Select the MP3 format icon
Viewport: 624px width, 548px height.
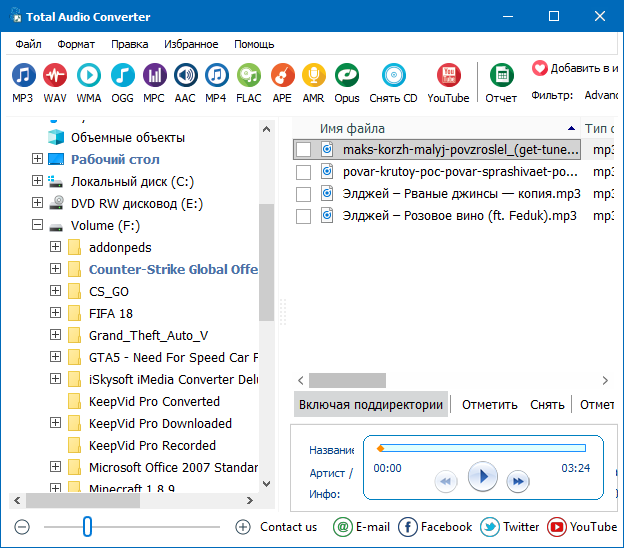point(23,76)
